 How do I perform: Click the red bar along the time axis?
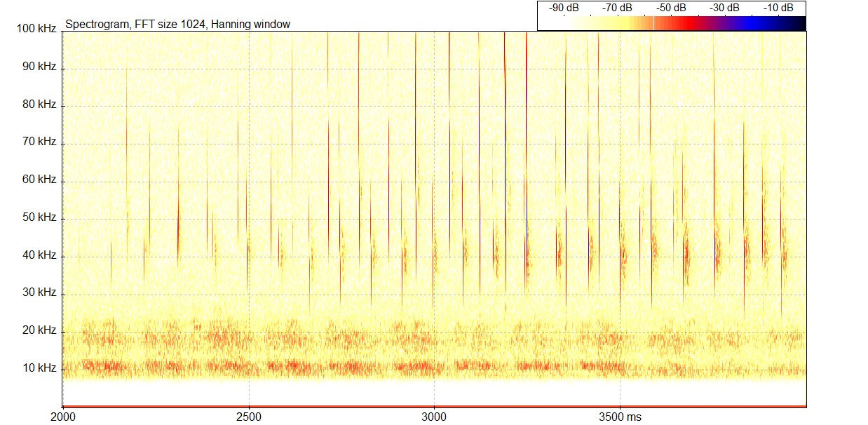click(x=435, y=406)
